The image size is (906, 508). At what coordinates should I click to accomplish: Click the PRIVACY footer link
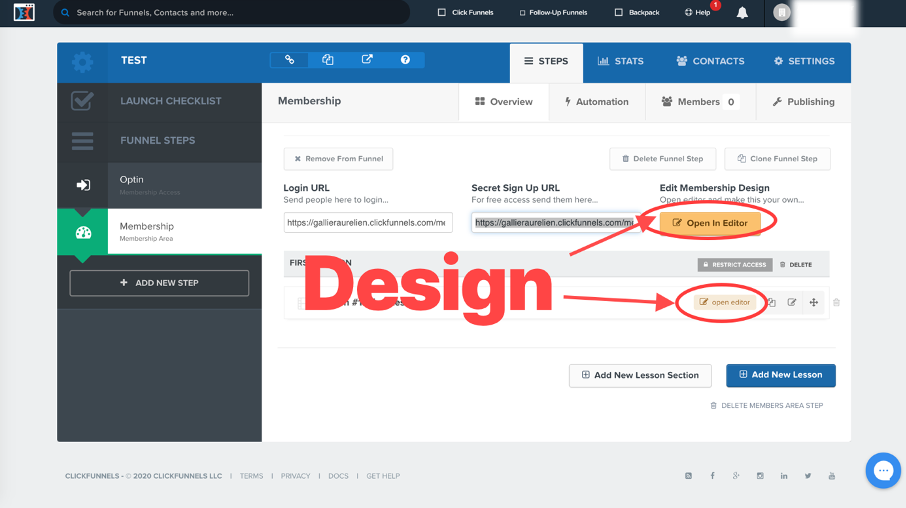point(295,476)
